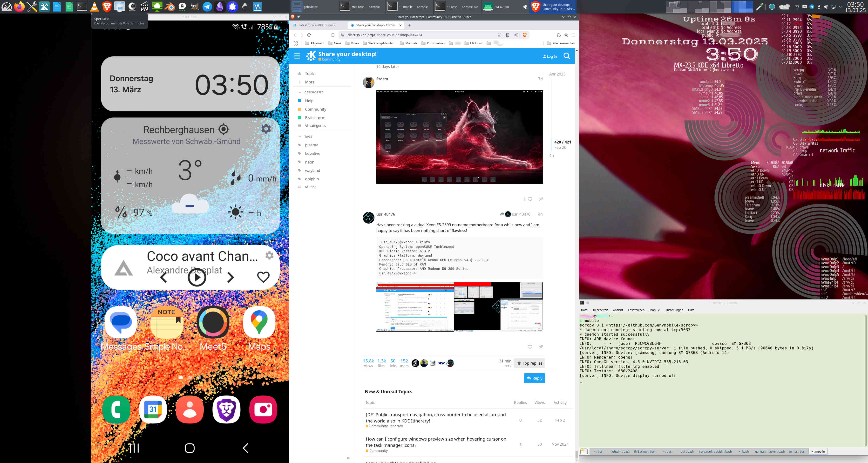Launch Obsidian from the panel
This screenshot has height=463, width=868.
(x=220, y=7)
